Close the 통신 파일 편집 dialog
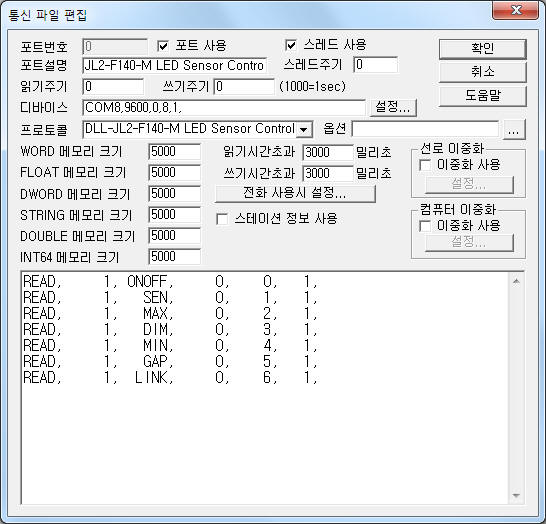546x524 pixels. tap(516, 11)
